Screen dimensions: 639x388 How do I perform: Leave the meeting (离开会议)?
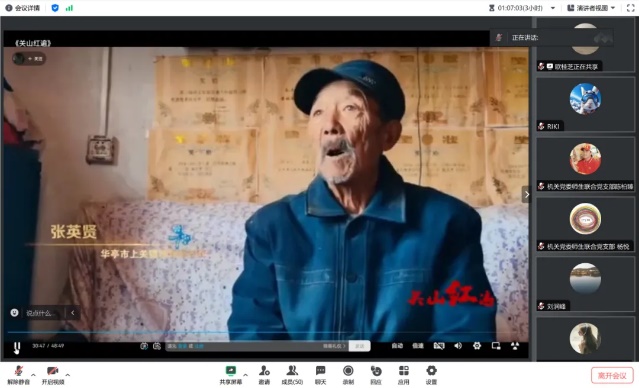click(612, 375)
